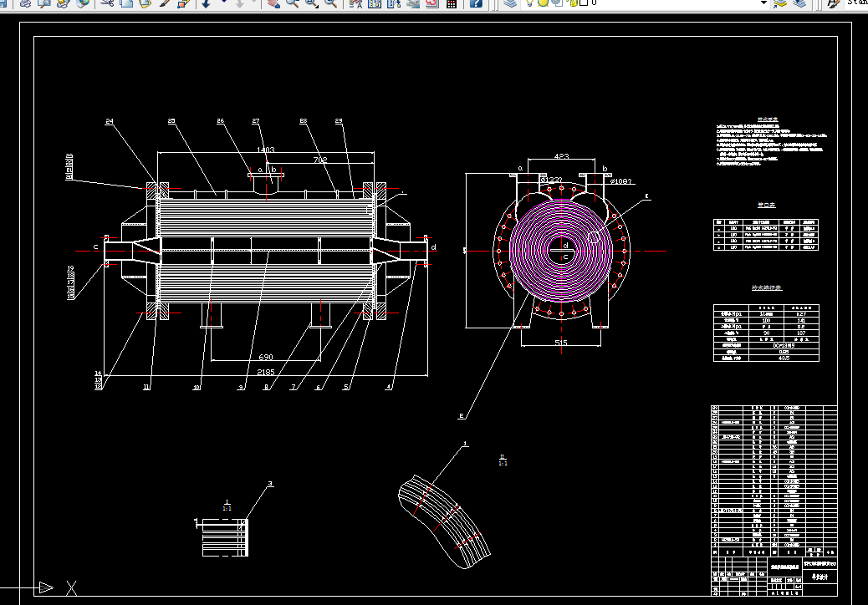868x605 pixels.
Task: Open the QuickCalc calculator icon
Action: pos(452,3)
